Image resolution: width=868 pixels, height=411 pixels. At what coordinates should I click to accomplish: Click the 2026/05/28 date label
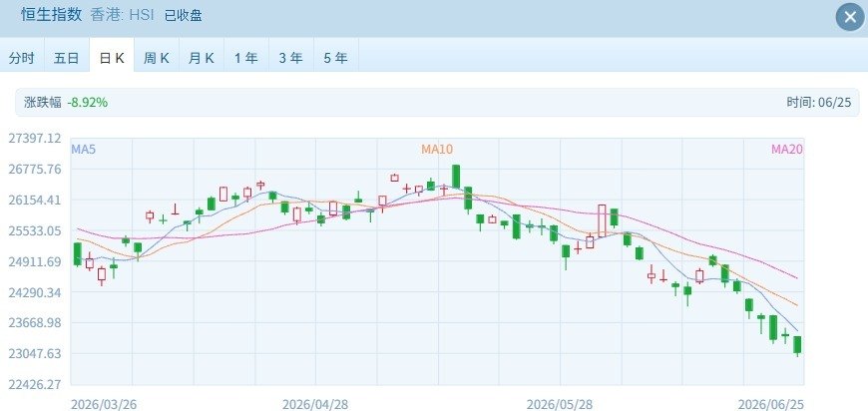click(x=559, y=404)
